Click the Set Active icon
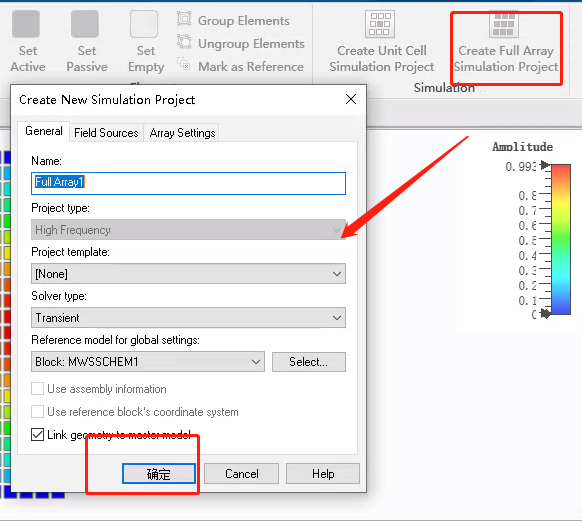Image resolution: width=582 pixels, height=521 pixels. [x=26, y=24]
